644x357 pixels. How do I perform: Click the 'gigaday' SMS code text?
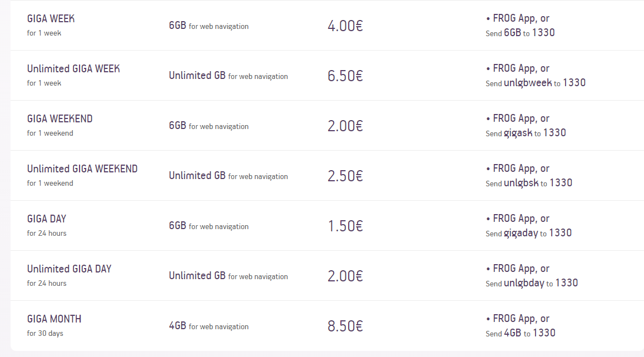coord(521,234)
